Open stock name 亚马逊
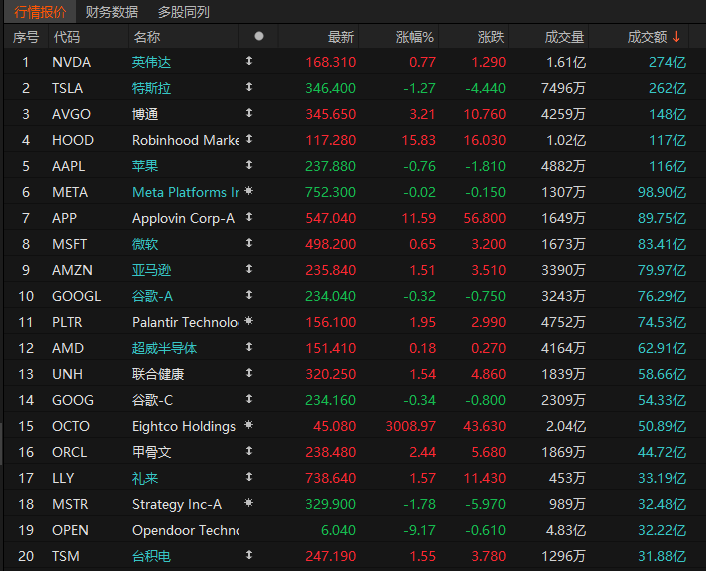Viewport: 706px width, 571px height. point(151,270)
